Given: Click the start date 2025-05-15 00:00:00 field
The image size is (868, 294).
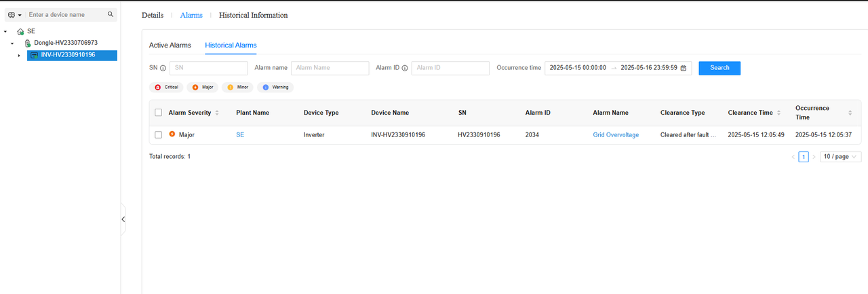Looking at the screenshot, I should [578, 68].
